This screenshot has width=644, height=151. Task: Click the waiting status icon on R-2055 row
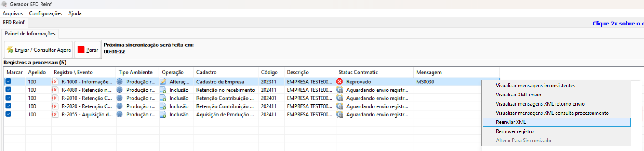pos(340,114)
